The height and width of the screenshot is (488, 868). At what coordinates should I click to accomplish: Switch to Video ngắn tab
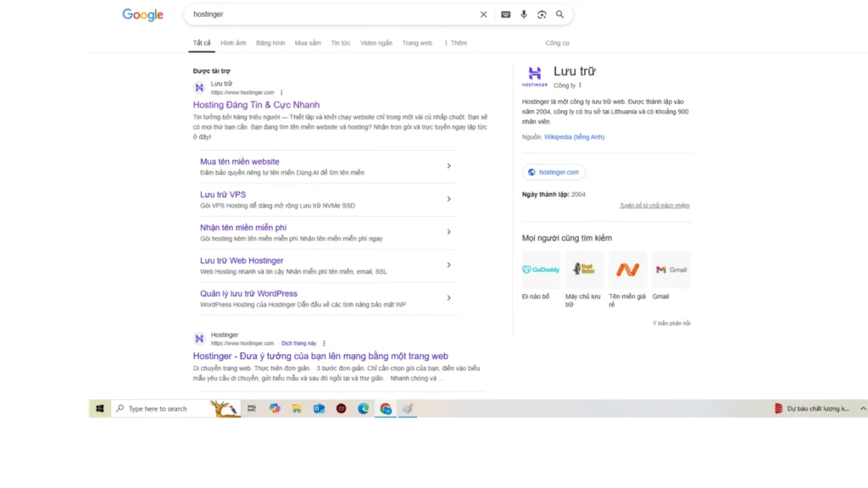point(376,42)
